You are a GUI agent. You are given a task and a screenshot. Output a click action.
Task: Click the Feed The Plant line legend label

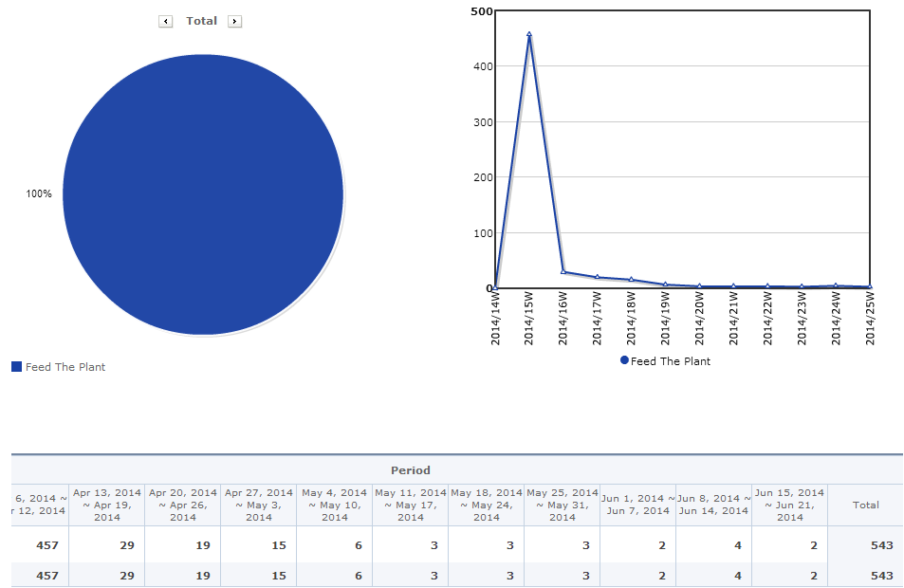[671, 361]
